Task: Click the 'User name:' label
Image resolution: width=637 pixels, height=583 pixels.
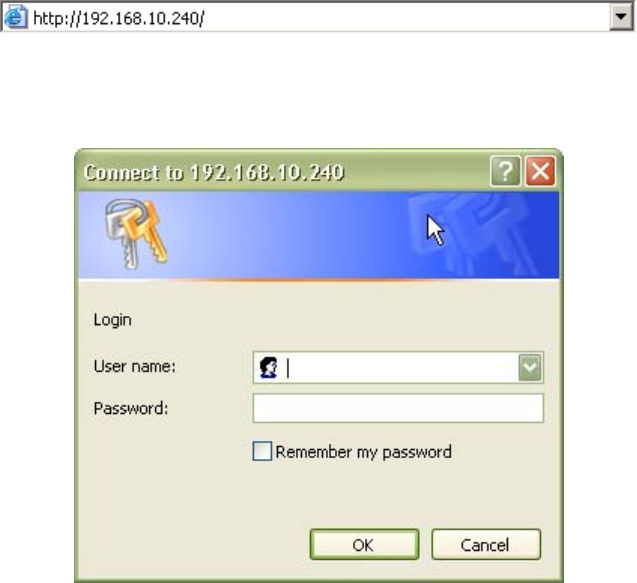Action: (x=134, y=366)
